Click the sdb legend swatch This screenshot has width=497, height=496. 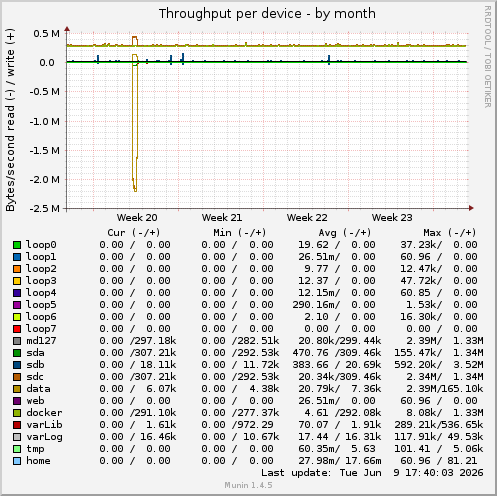tap(17, 365)
